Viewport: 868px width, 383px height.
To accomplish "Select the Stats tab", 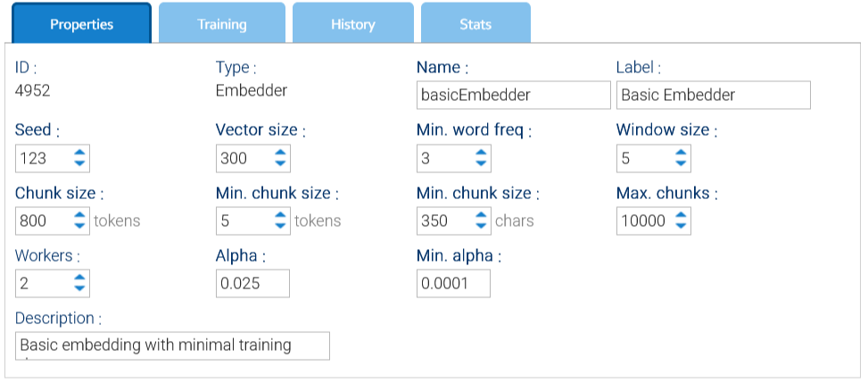I will [x=475, y=24].
